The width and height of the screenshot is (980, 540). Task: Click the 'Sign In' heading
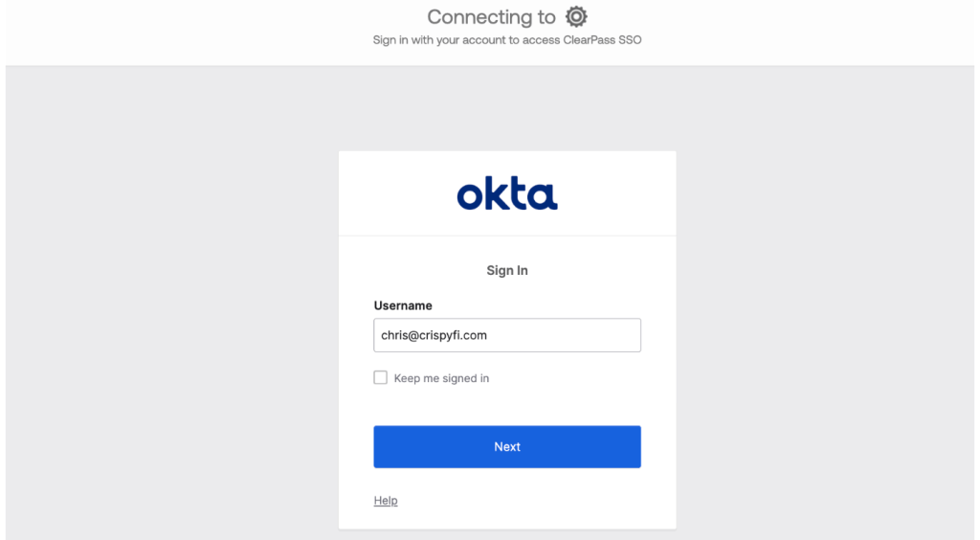point(507,271)
